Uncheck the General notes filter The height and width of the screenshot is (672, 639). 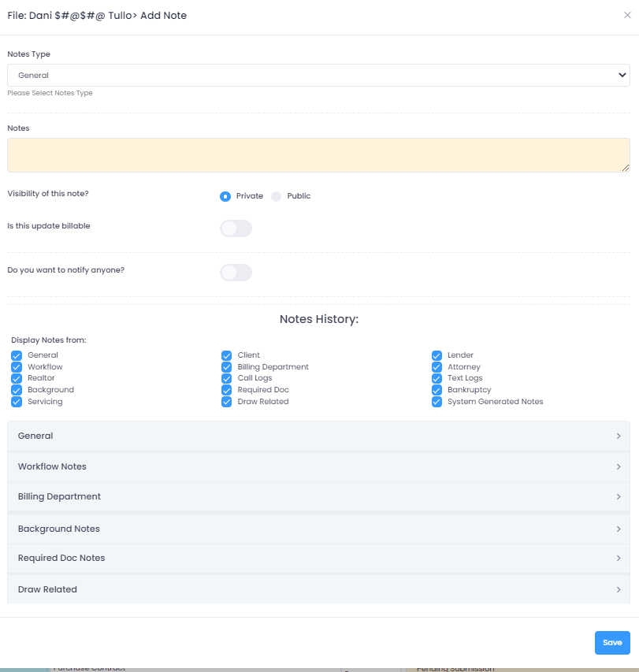[17, 355]
